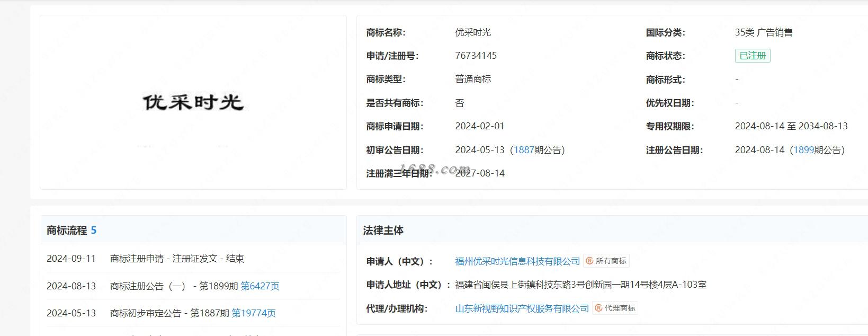The image size is (868, 336).
Task: Select application date 2024-02-01
Action: point(480,126)
